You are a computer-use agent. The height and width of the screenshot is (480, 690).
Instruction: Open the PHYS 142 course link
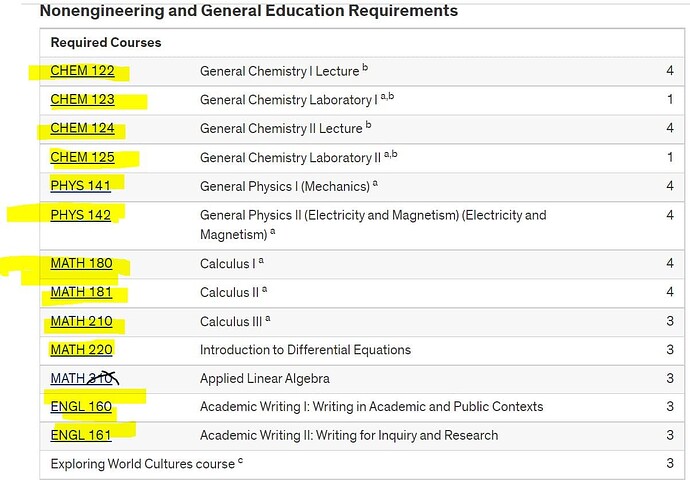click(81, 215)
